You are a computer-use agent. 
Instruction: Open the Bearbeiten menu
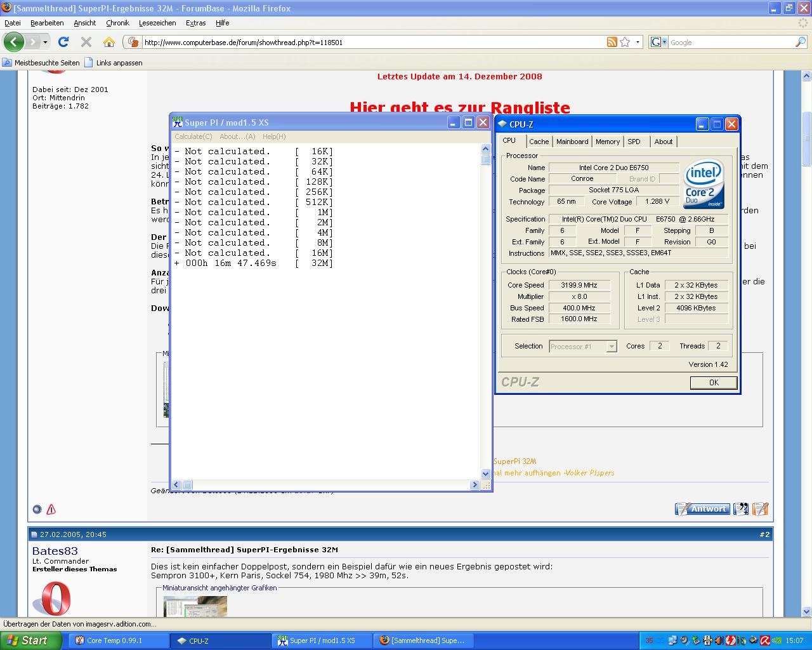coord(47,23)
